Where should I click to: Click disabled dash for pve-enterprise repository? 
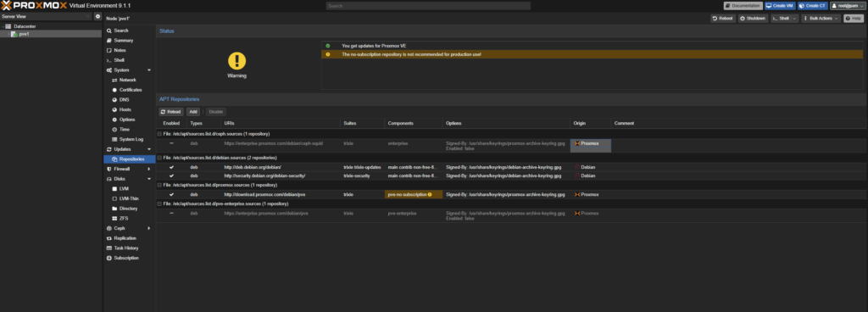(x=171, y=213)
